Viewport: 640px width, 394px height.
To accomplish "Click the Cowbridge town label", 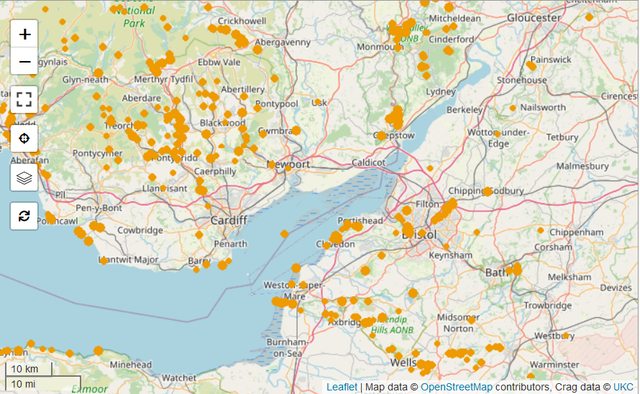I will pos(140,230).
